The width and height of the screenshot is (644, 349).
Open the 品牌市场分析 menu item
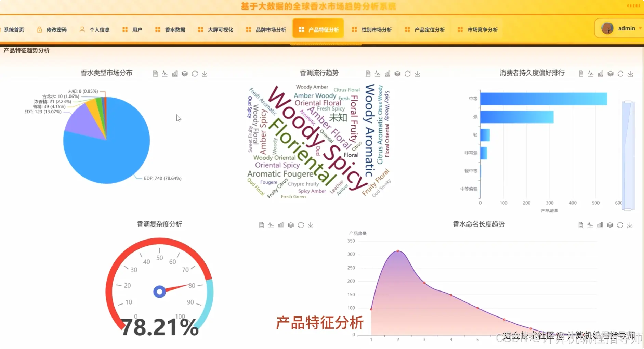point(270,29)
